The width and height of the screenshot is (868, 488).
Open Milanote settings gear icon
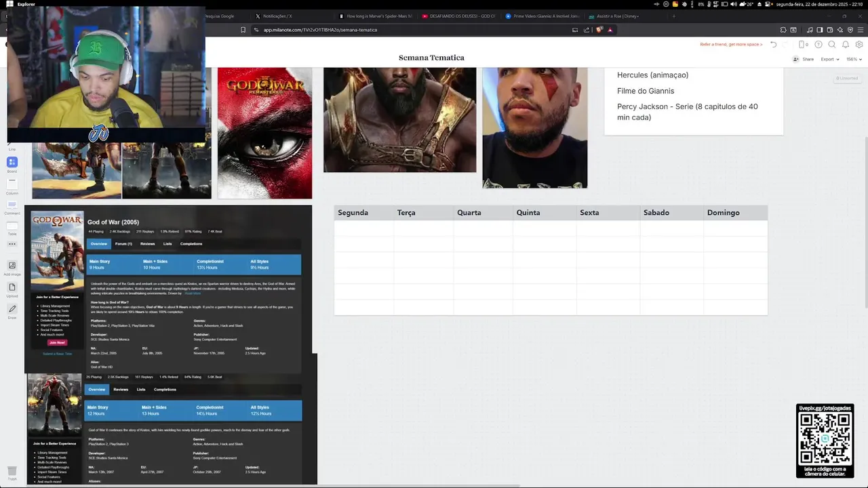click(859, 45)
